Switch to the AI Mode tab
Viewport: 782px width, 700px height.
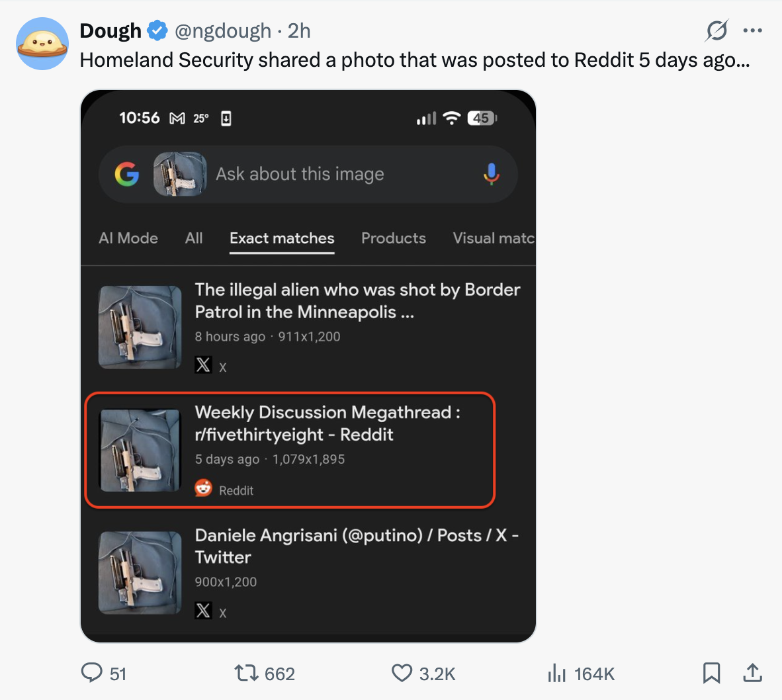tap(128, 238)
